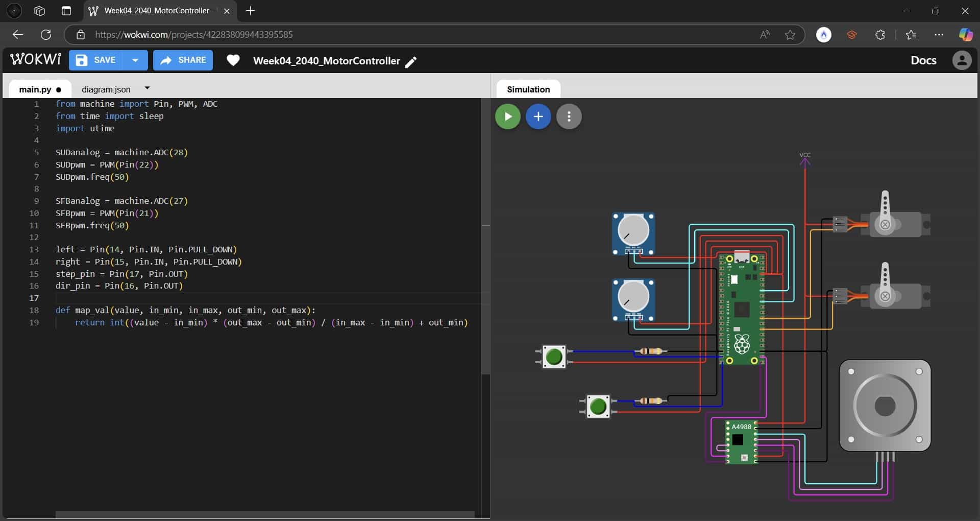Switch to the main.py tab
The image size is (980, 521).
click(40, 89)
